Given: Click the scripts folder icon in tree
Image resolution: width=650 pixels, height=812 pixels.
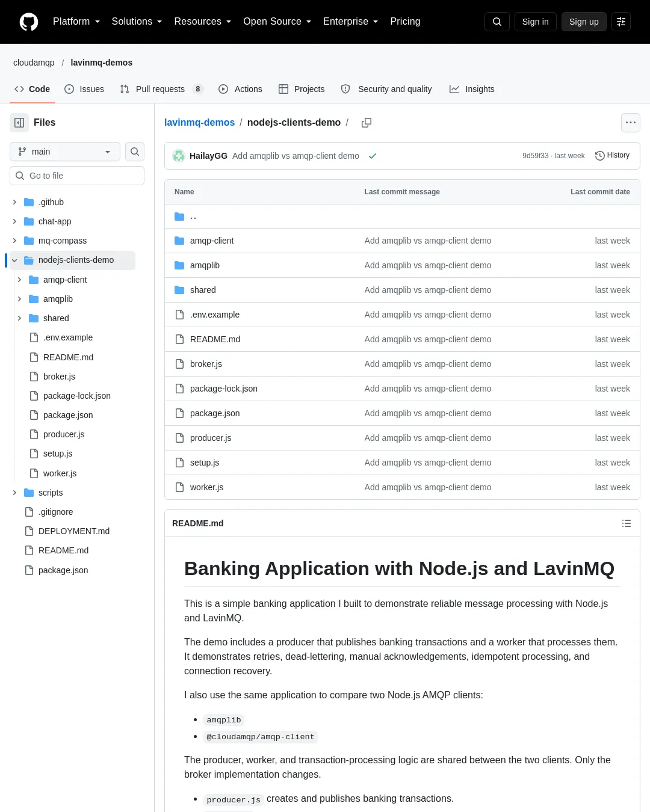Looking at the screenshot, I should (x=29, y=493).
